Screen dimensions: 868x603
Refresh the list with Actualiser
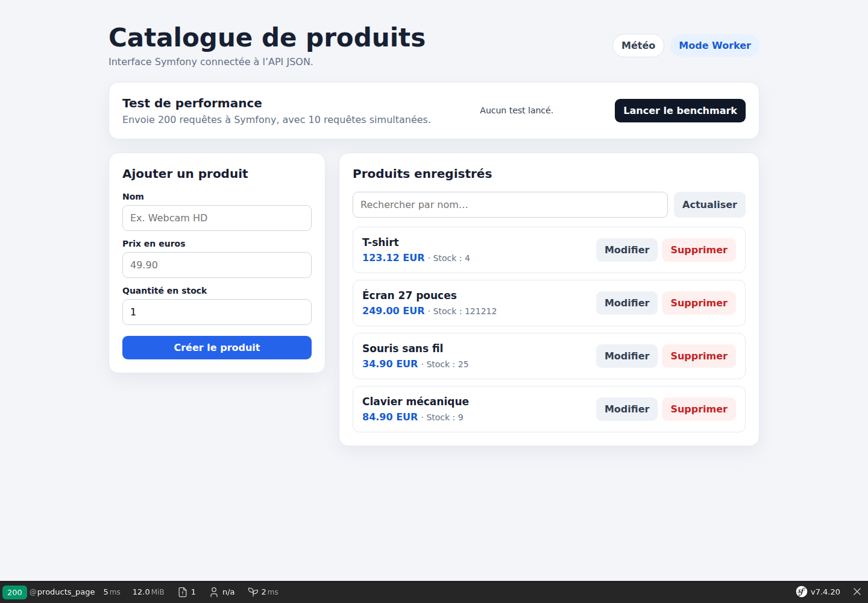(x=709, y=204)
